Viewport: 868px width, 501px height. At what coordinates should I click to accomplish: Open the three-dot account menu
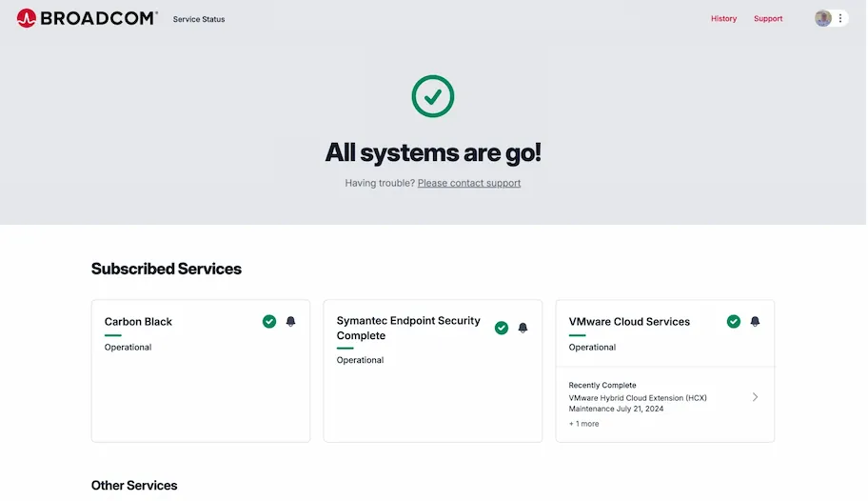(x=839, y=18)
